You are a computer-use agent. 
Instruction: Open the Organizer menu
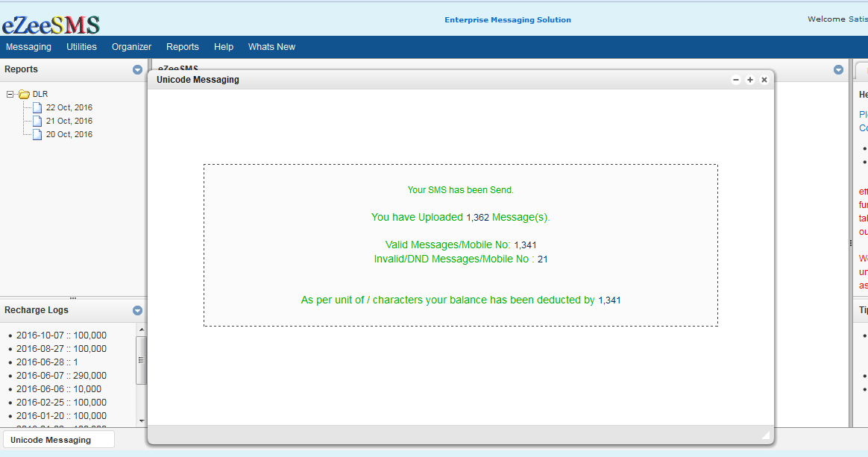click(x=131, y=47)
